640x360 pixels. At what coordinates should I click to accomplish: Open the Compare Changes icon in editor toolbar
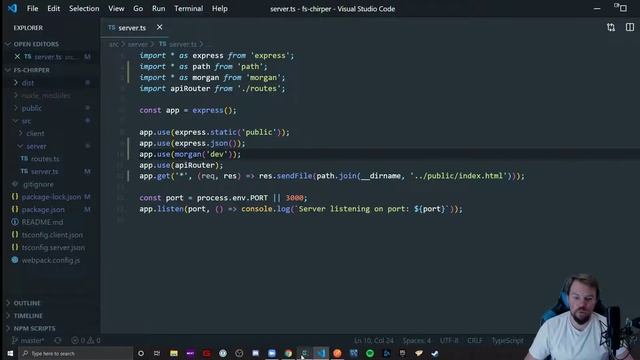pyautogui.click(x=611, y=27)
